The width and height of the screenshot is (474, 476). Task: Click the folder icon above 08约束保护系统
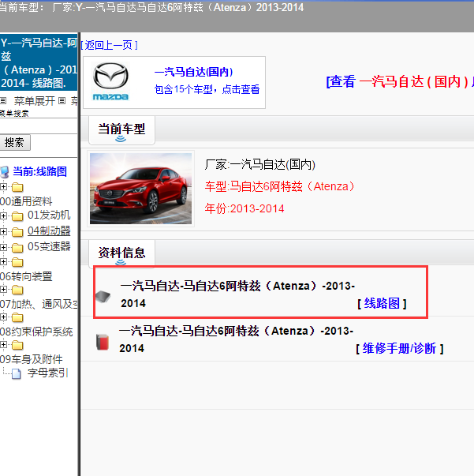tap(17, 317)
